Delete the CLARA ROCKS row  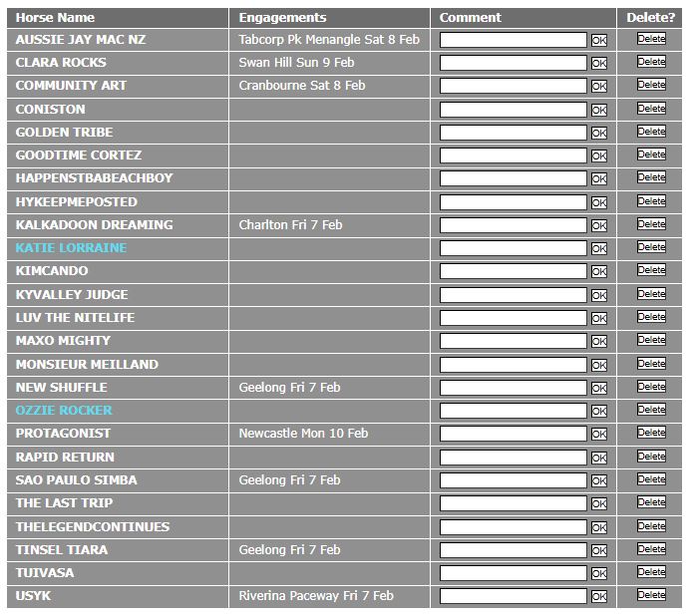(651, 62)
